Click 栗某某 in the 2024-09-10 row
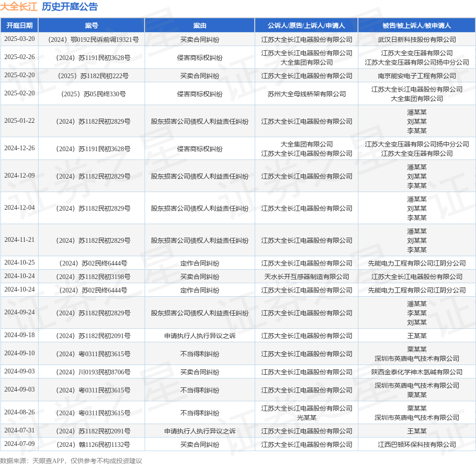 [x=417, y=349]
